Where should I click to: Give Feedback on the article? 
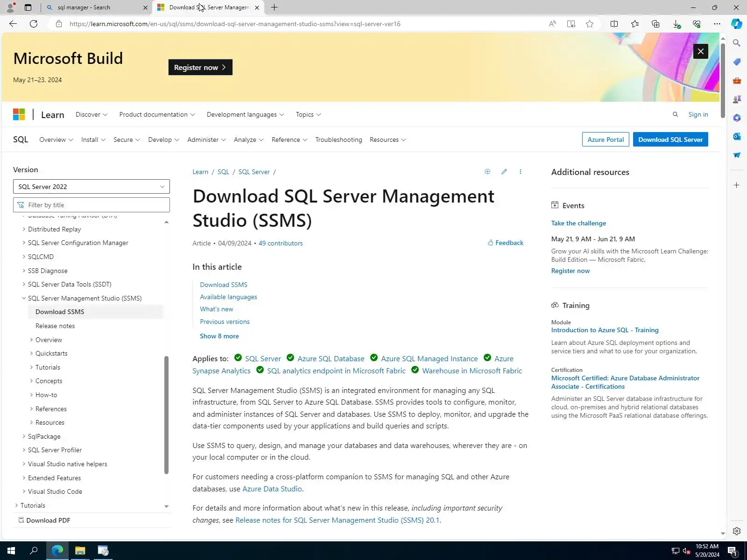coord(506,243)
